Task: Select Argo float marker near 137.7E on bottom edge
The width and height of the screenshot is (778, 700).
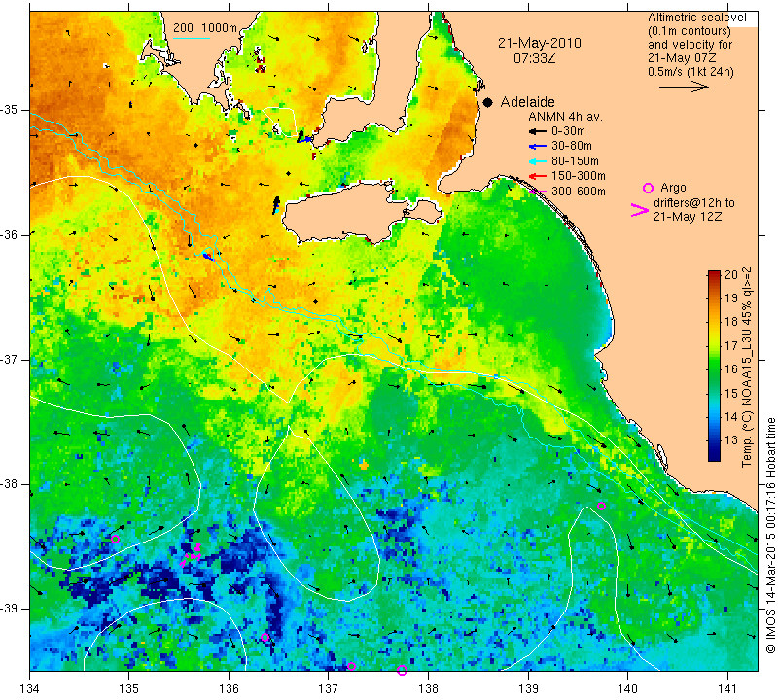Action: click(402, 670)
